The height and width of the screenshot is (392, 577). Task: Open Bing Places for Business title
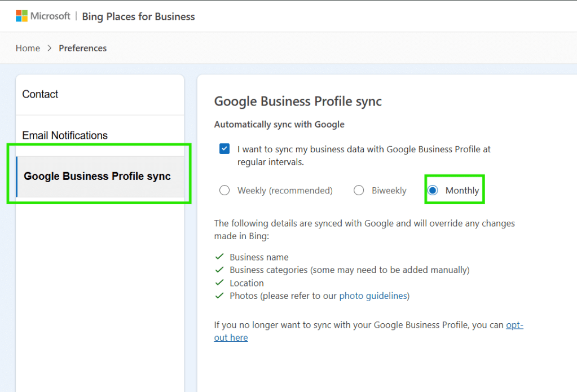[138, 16]
